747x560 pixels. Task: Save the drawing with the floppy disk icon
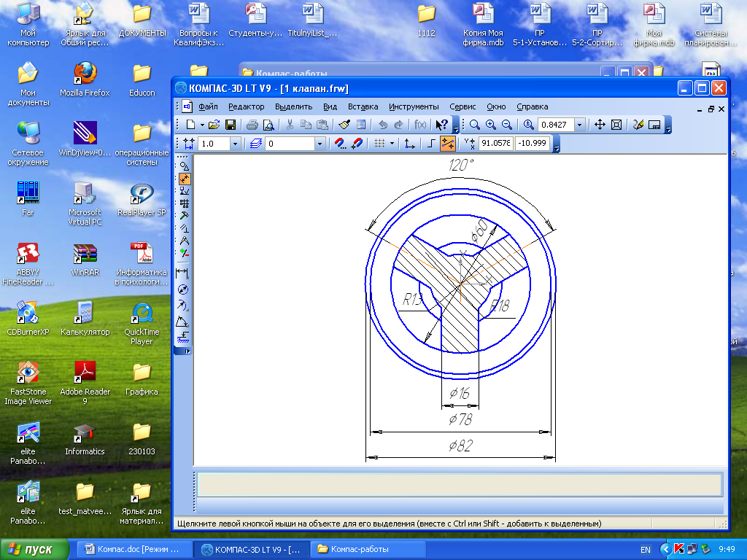coord(231,125)
